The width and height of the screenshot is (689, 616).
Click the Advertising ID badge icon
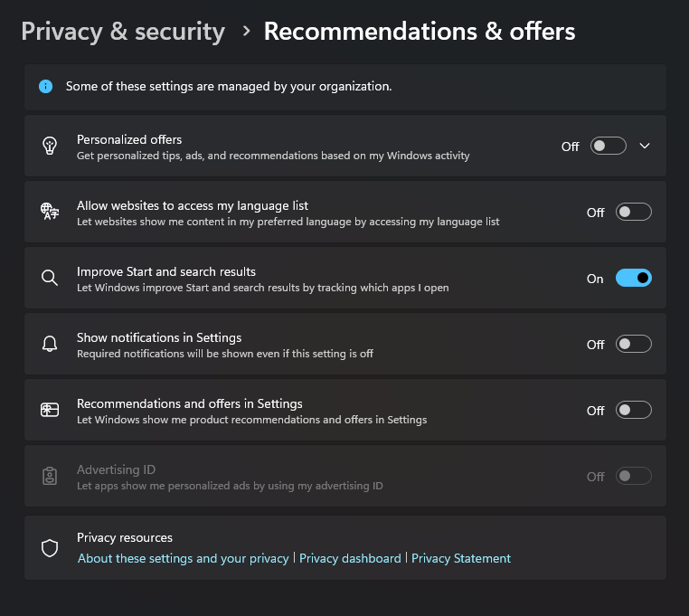(x=50, y=476)
